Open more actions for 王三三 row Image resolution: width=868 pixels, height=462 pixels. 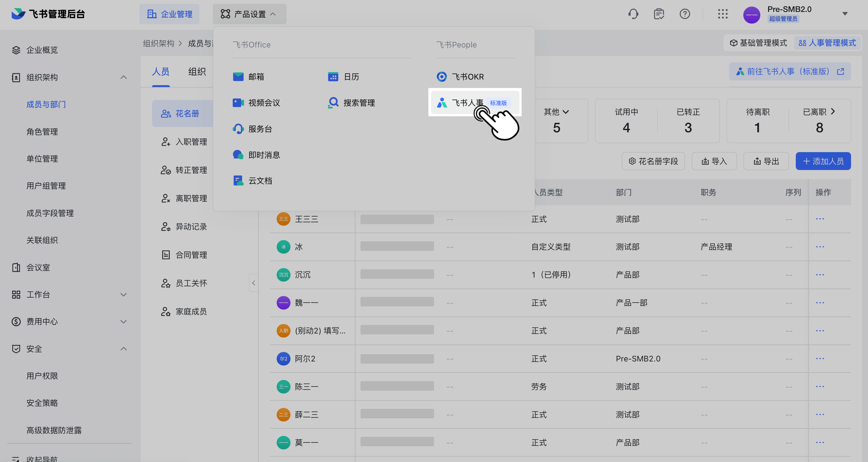click(x=820, y=219)
